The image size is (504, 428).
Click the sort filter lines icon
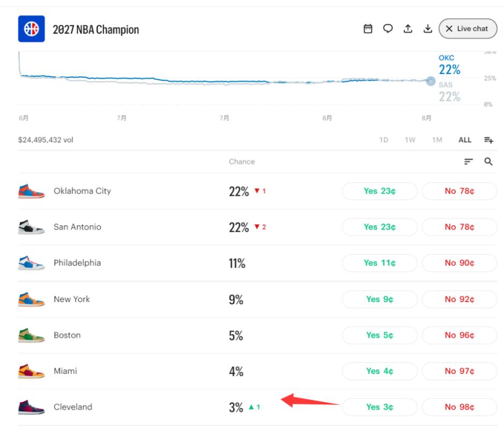[468, 161]
